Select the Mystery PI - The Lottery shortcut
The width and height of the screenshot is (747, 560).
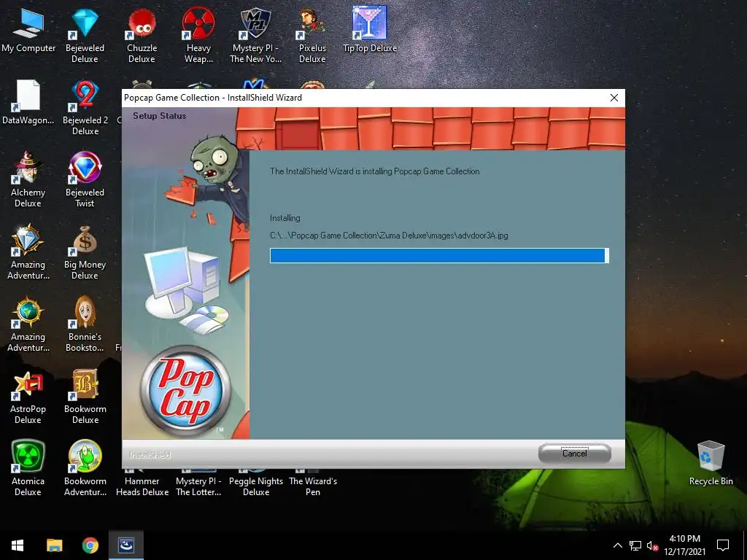tap(198, 484)
